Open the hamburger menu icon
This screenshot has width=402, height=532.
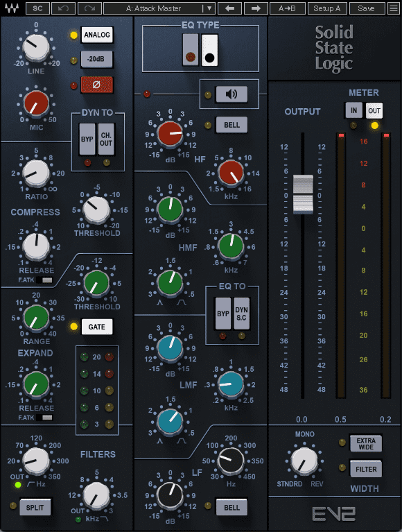(x=394, y=8)
